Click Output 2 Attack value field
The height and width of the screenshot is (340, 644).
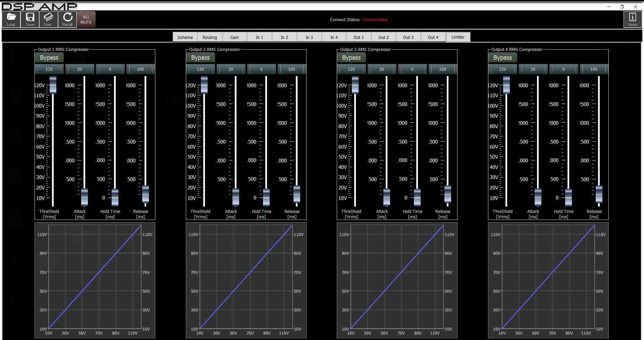tap(231, 69)
